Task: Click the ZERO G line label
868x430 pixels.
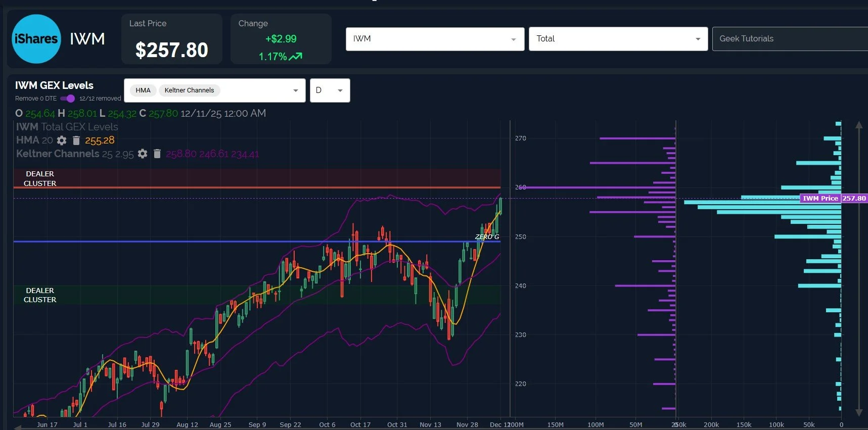Action: (487, 236)
